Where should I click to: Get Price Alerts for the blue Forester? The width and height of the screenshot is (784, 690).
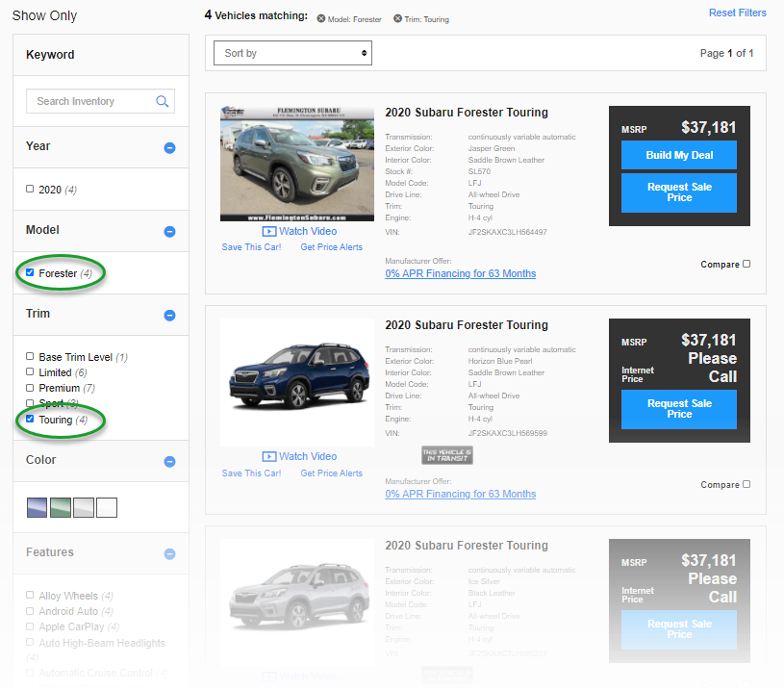coord(332,473)
